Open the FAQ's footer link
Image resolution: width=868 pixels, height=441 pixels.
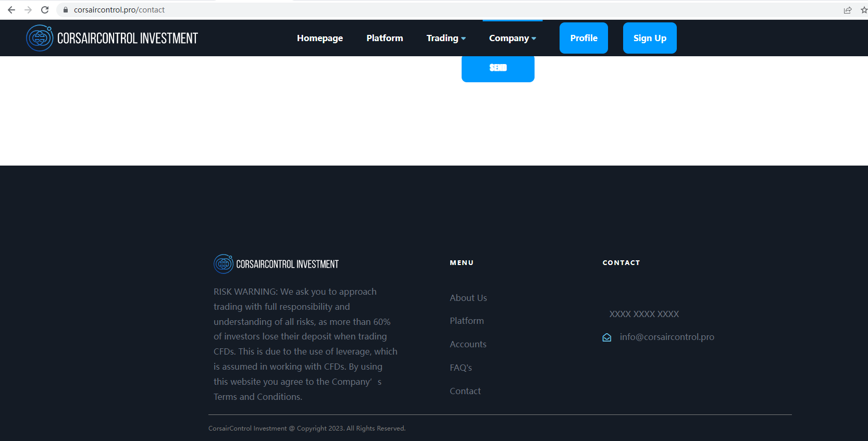pyautogui.click(x=461, y=368)
